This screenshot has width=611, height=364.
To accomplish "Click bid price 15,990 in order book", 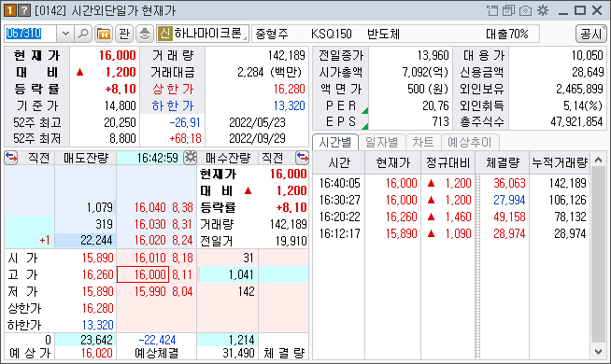I will tap(150, 291).
